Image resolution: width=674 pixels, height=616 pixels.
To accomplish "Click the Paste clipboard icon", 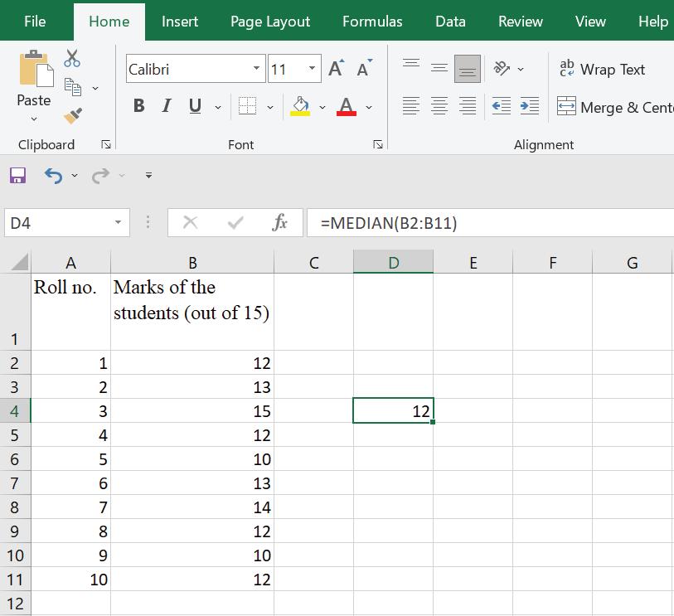I will click(36, 69).
